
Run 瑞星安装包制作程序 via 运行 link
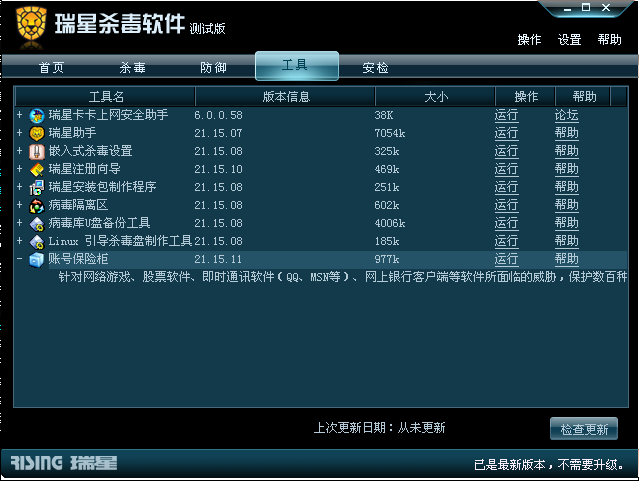[507, 187]
